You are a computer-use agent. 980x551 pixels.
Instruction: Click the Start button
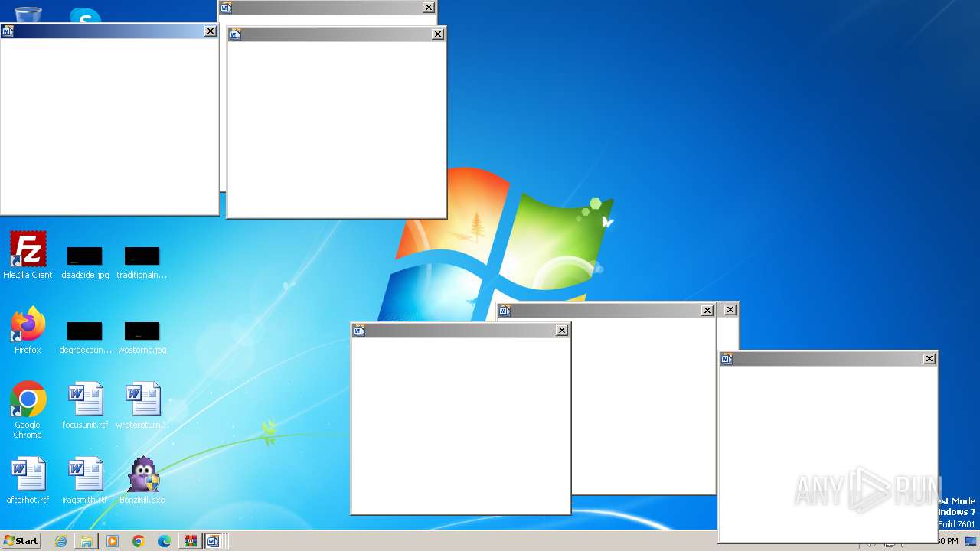21,541
